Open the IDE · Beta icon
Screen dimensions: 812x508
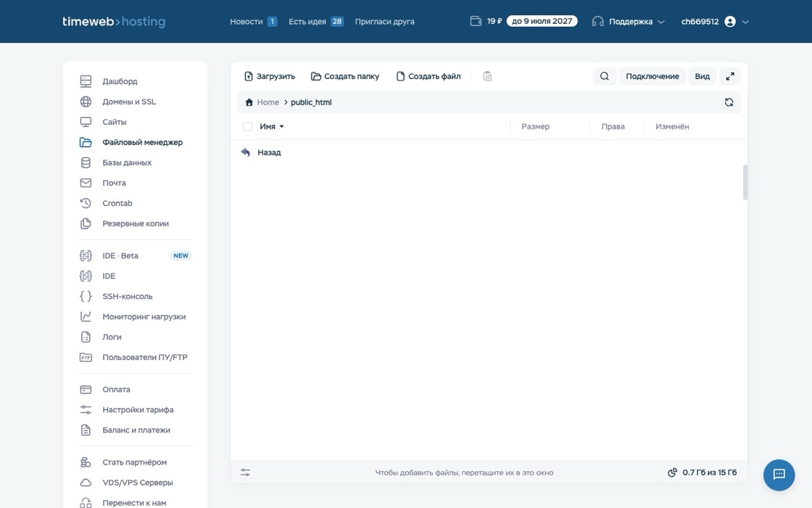86,255
